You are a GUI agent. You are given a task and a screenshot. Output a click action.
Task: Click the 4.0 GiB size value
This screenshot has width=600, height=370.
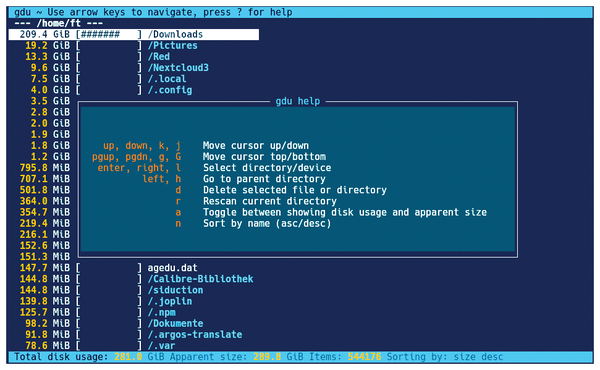pyautogui.click(x=51, y=90)
